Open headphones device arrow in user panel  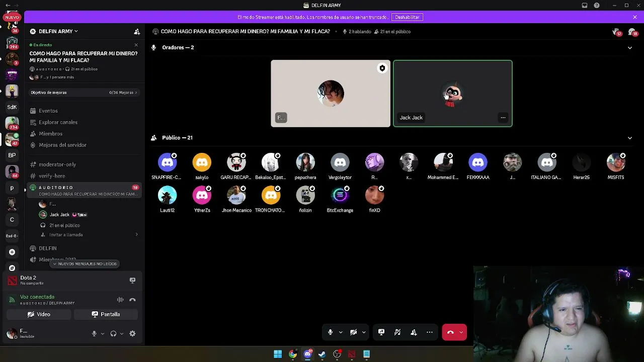coord(122,333)
